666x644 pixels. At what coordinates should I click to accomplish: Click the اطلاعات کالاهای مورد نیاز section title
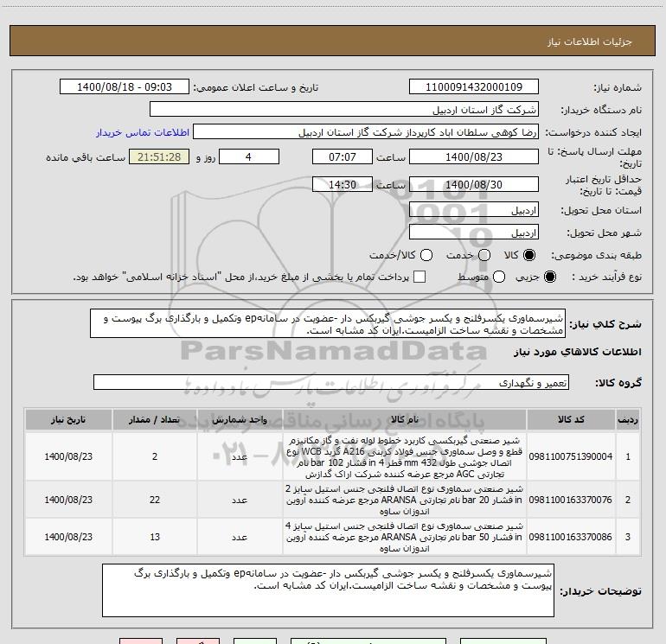click(x=578, y=352)
